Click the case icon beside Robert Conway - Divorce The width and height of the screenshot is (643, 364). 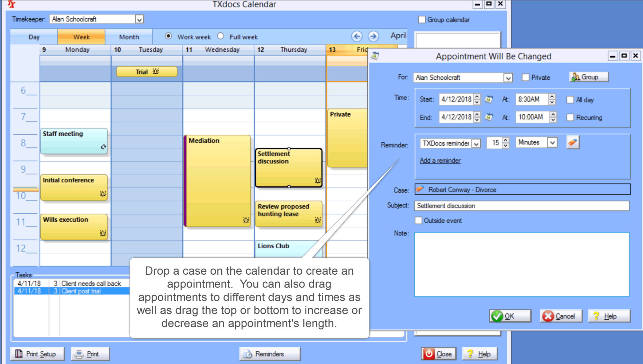click(x=420, y=190)
